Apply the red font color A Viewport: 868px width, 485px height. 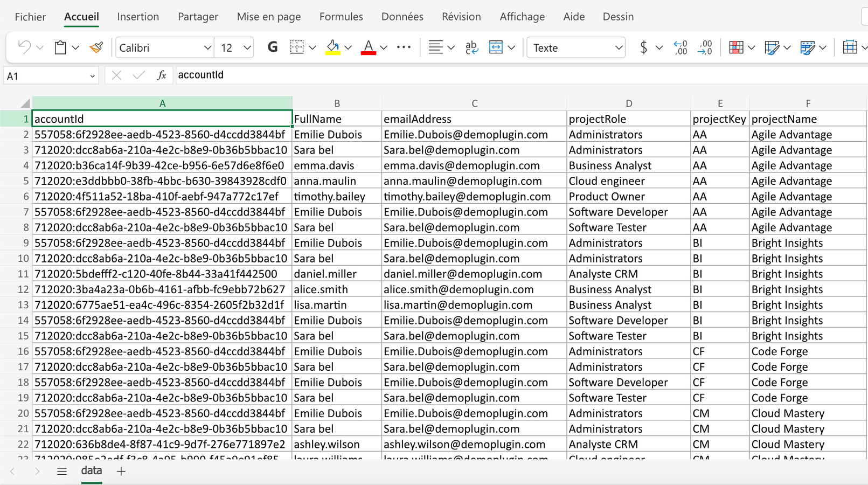click(369, 47)
